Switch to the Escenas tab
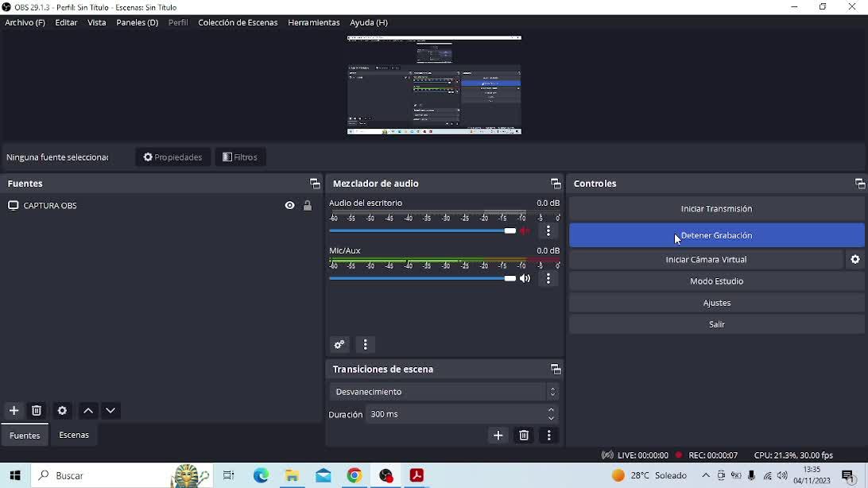 (74, 436)
